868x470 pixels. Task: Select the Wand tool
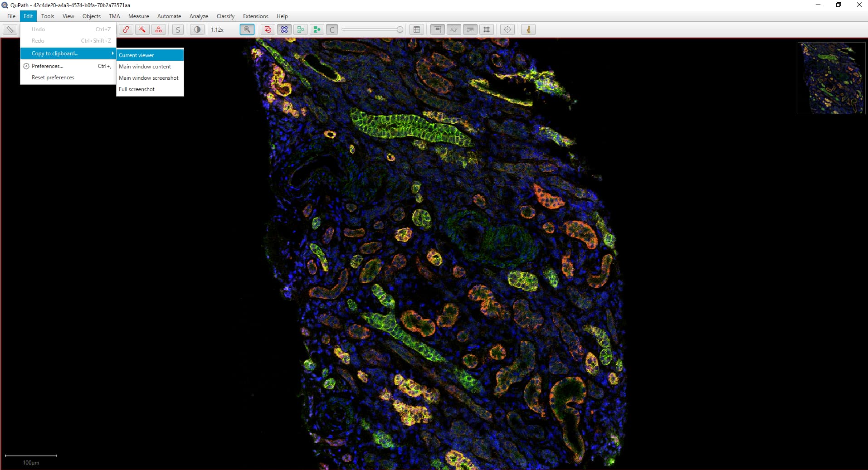tap(142, 29)
